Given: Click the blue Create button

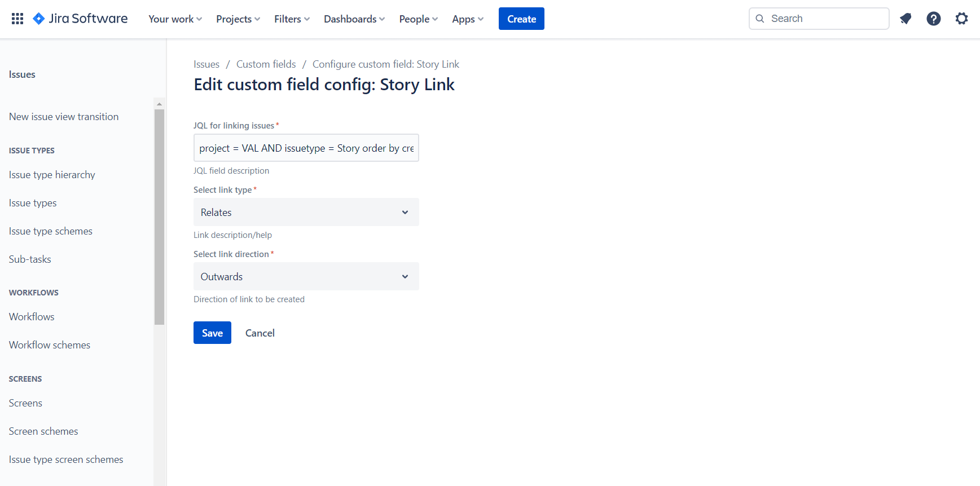Looking at the screenshot, I should 521,19.
